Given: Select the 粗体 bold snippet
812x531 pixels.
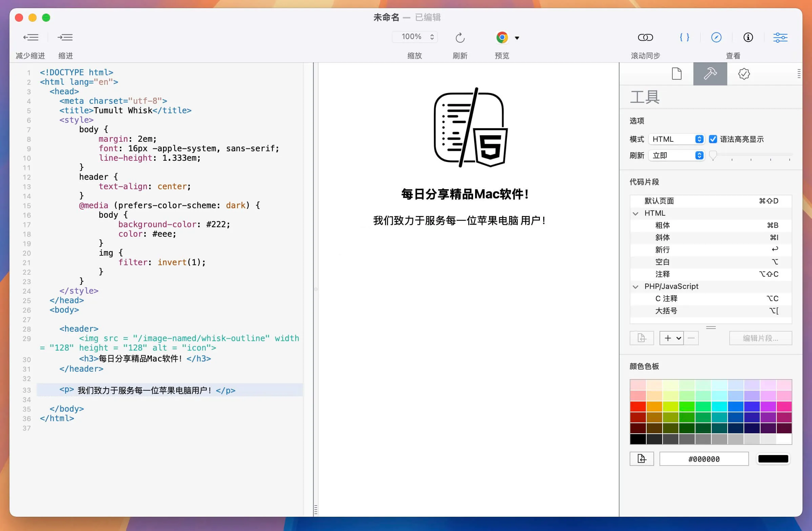Looking at the screenshot, I should pyautogui.click(x=662, y=225).
